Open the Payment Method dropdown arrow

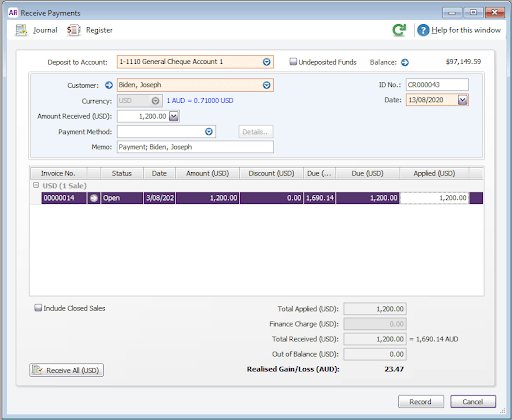[x=209, y=132]
